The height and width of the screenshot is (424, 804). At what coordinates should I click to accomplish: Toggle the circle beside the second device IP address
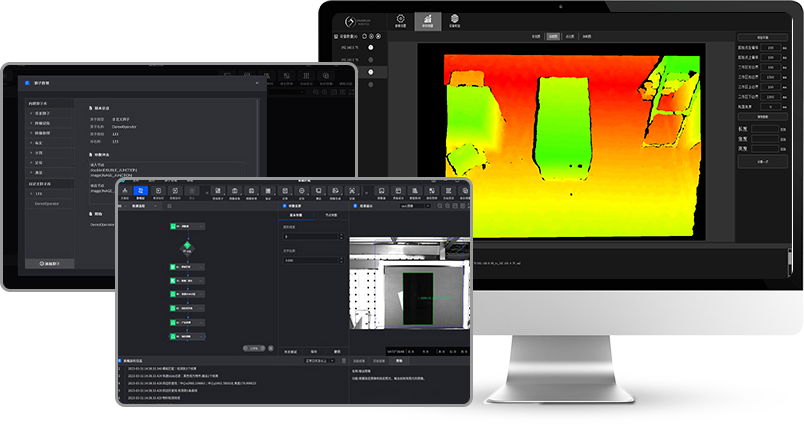click(371, 60)
